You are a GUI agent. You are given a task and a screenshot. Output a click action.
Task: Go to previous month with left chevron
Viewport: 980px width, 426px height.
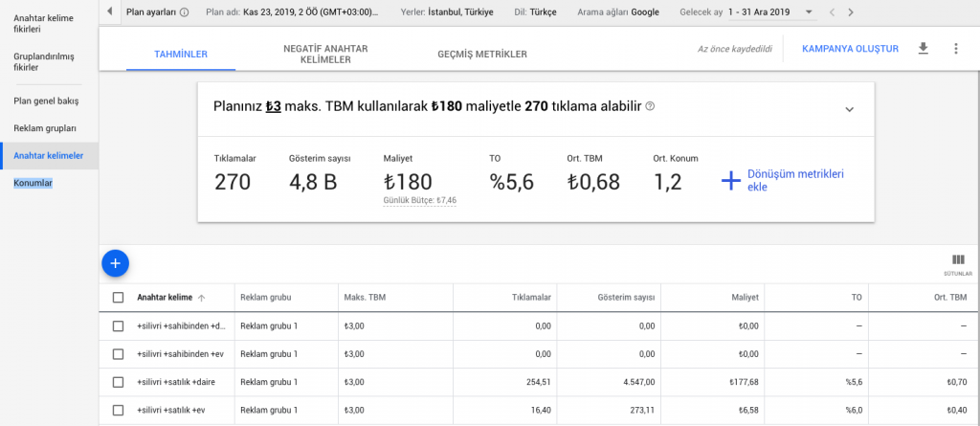click(831, 12)
